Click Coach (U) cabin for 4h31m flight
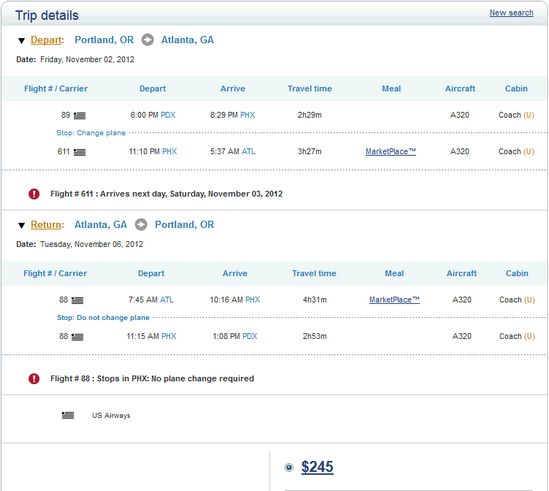 coord(517,300)
